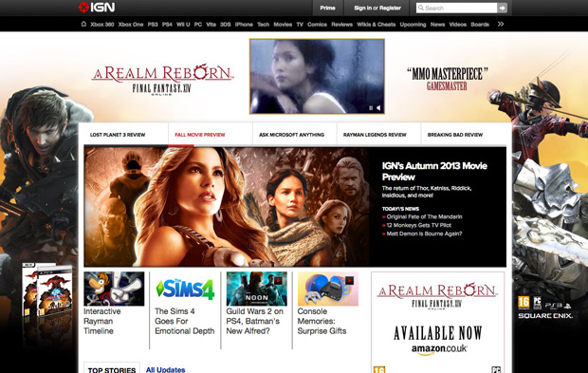Viewport: 588px width, 373px height.
Task: Click into the Search input field
Action: [x=457, y=8]
